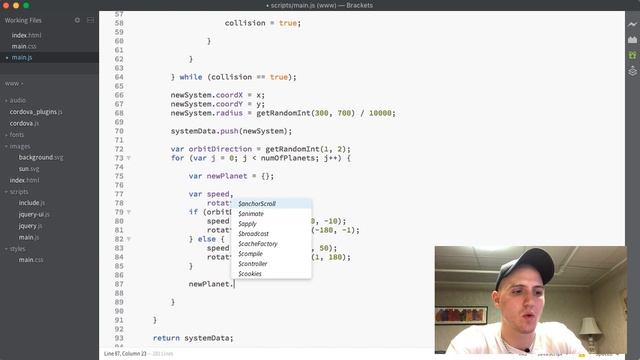Viewport: 640px width, 360px height.
Task: Click '} while (collision == true);' on line 64
Action: 233,77
